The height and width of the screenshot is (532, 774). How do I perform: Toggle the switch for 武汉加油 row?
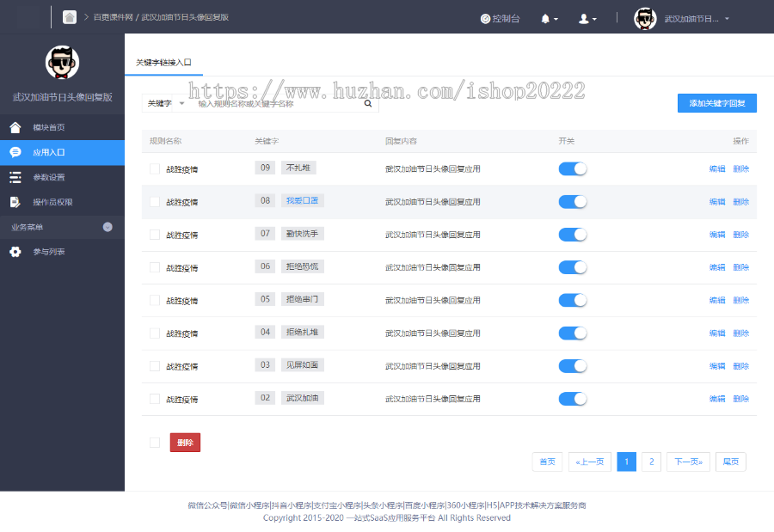point(573,399)
